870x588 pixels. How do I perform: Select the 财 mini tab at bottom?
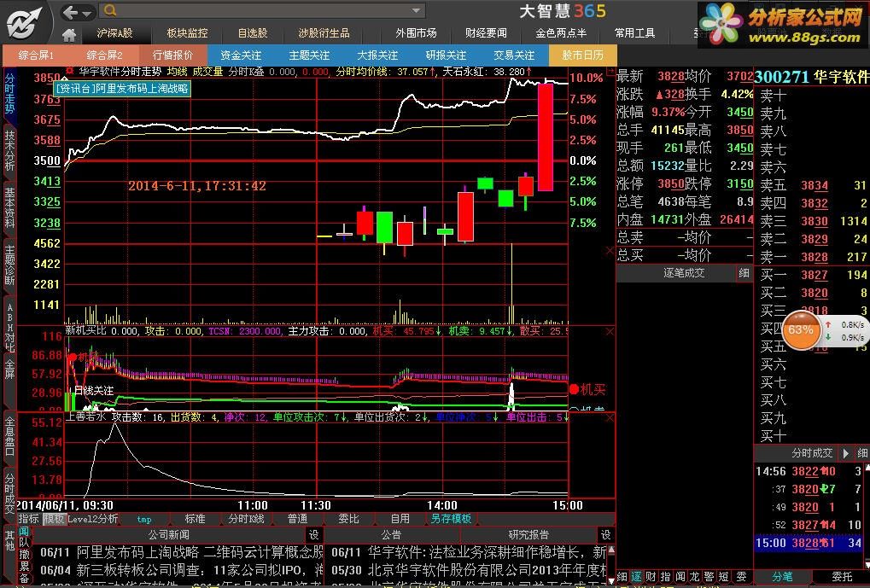click(x=651, y=578)
